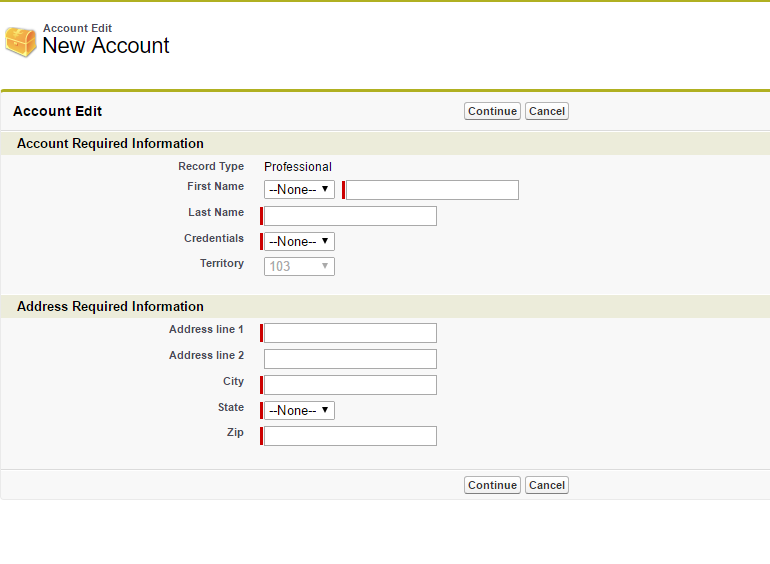Click the bottom Continue button
Viewport: 770px width, 564px height.
[x=492, y=485]
